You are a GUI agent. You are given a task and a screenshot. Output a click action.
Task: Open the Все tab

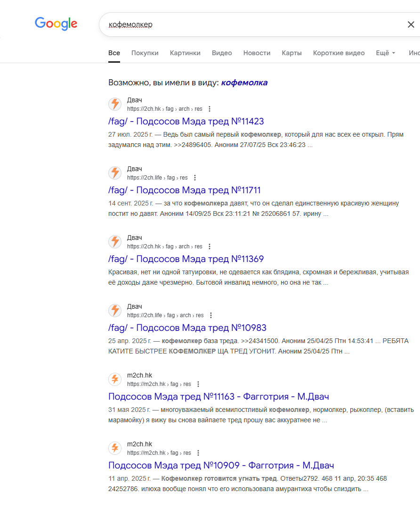114,53
